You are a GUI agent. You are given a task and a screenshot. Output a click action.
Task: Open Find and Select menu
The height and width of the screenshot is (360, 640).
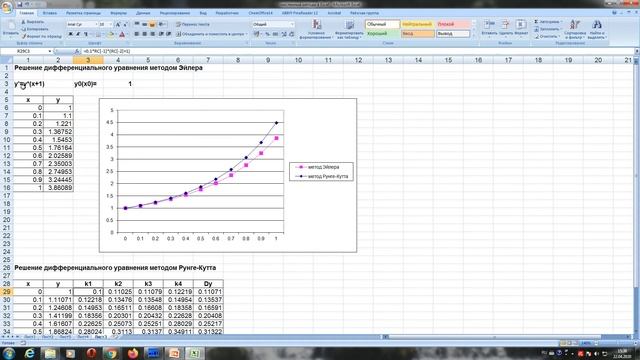click(x=597, y=29)
